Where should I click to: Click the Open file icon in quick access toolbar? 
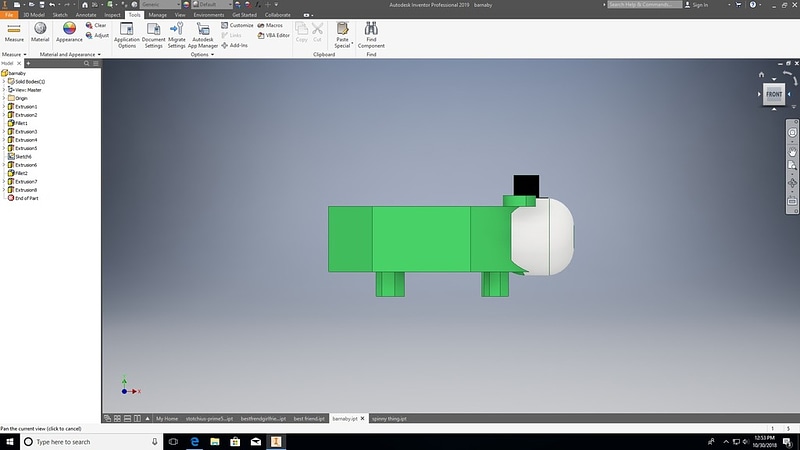tap(31, 5)
